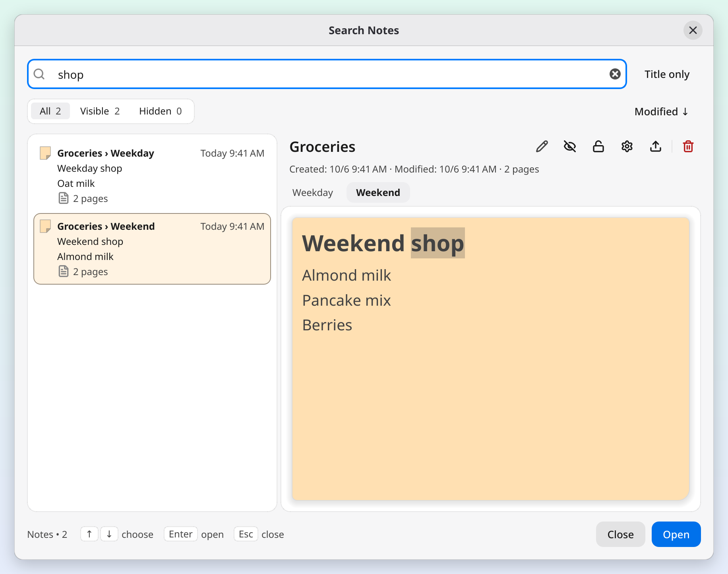The image size is (728, 574).
Task: Select the Groceries › Weekend search result
Action: (x=152, y=249)
